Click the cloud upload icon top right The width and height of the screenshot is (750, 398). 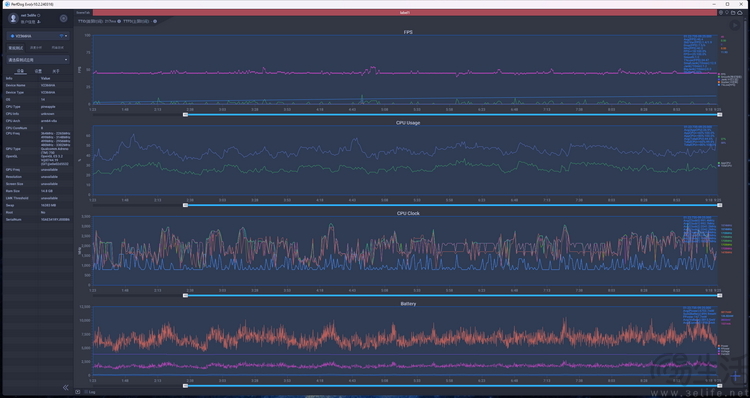[740, 13]
